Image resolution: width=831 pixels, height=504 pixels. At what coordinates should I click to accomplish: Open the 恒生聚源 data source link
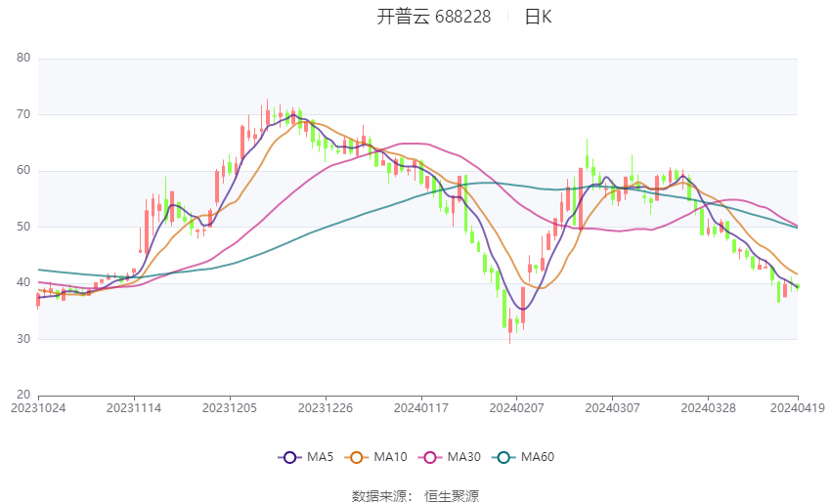(x=452, y=496)
